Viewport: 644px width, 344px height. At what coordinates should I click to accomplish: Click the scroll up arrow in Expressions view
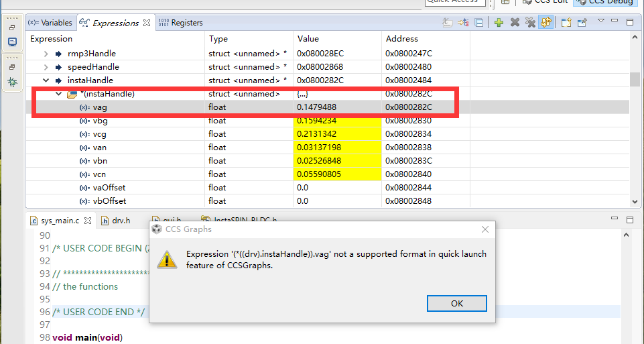[x=635, y=38]
